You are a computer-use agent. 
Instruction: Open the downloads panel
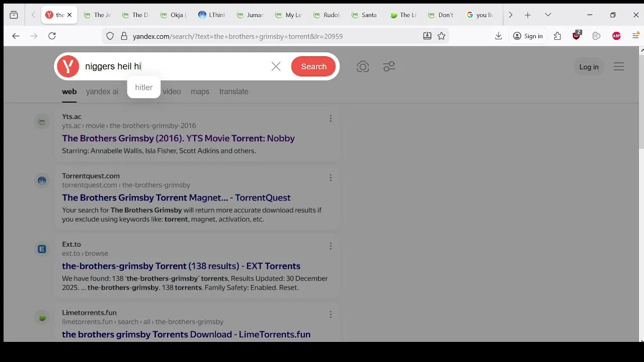point(499,36)
